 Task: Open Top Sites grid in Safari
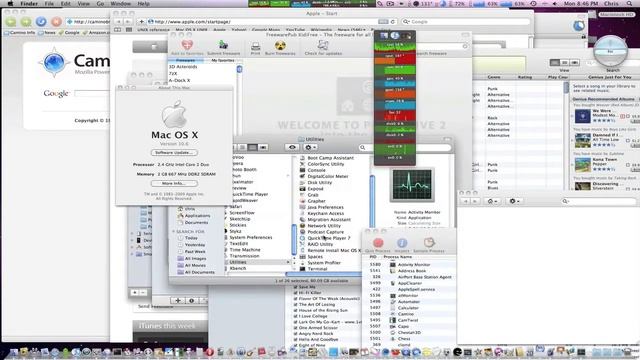point(129,30)
